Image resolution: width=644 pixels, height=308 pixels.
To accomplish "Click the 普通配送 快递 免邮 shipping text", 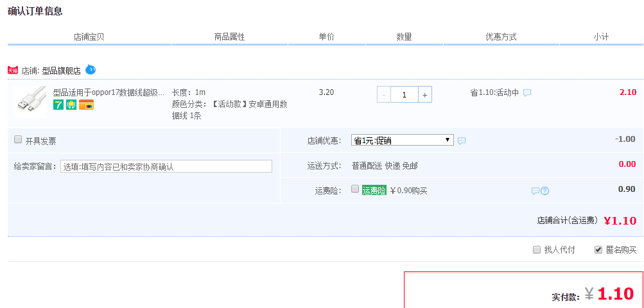I will 385,166.
